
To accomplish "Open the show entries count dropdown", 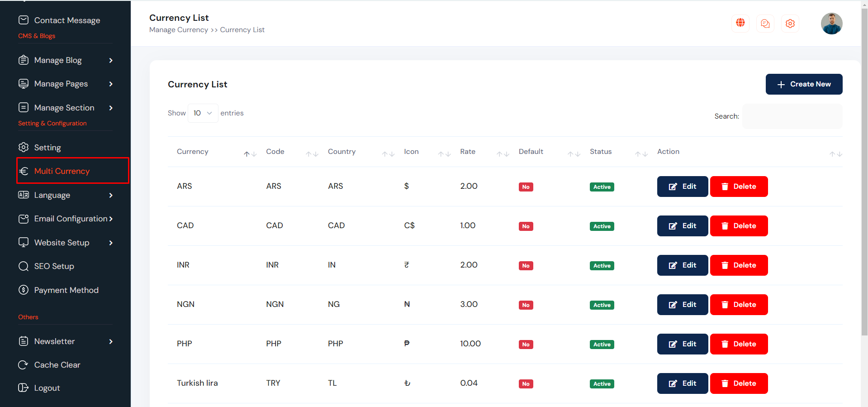I will (x=203, y=113).
